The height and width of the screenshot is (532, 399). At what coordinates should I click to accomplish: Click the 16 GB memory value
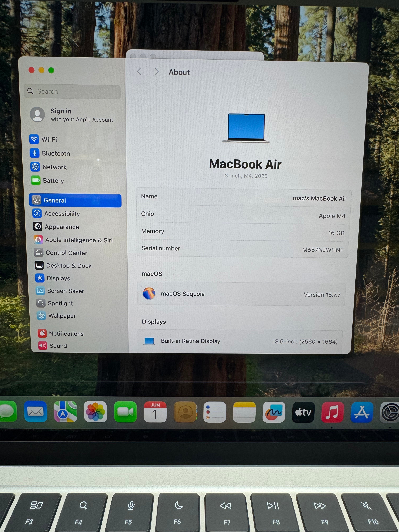coord(336,233)
